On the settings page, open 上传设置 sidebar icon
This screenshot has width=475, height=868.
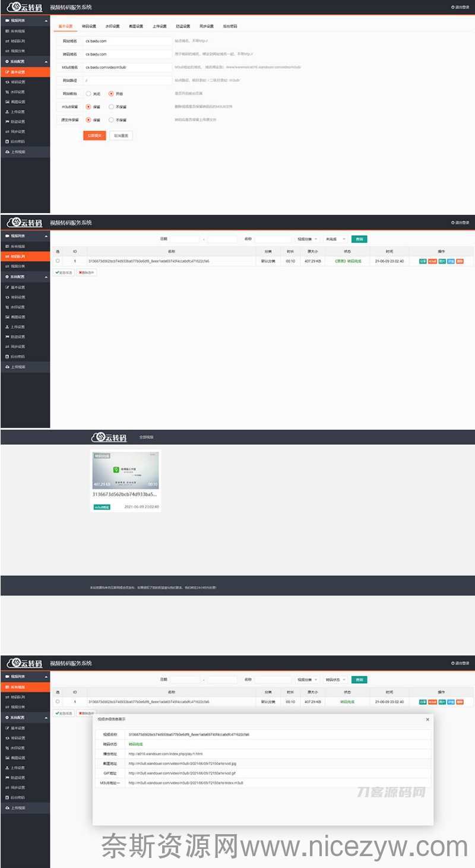click(7, 112)
